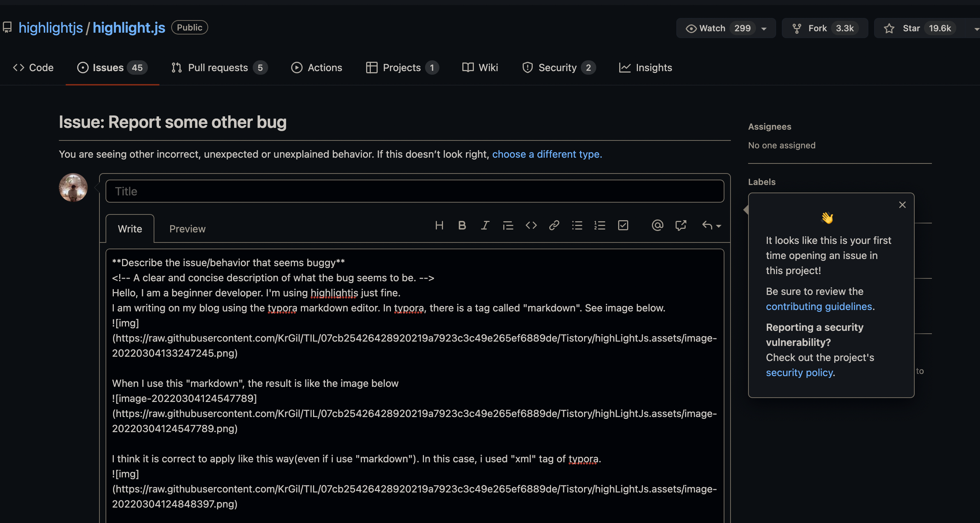
Task: Insert a quote using the toolbar
Action: pyautogui.click(x=508, y=226)
